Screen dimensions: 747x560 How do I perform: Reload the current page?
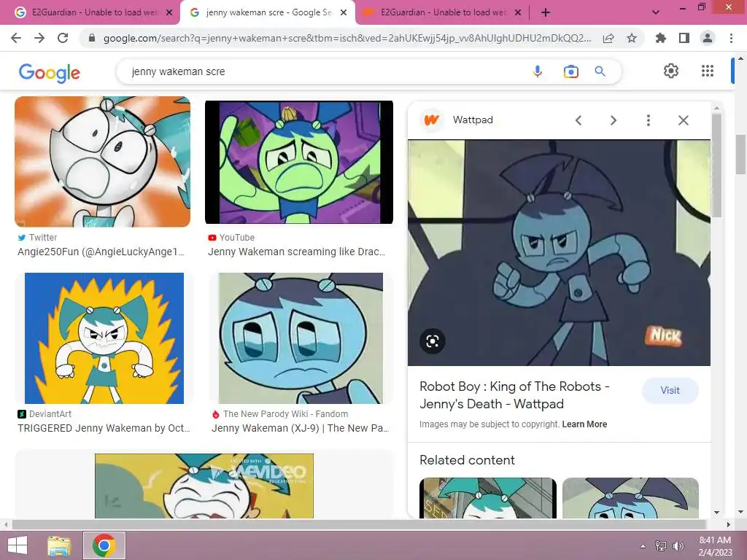coord(63,38)
